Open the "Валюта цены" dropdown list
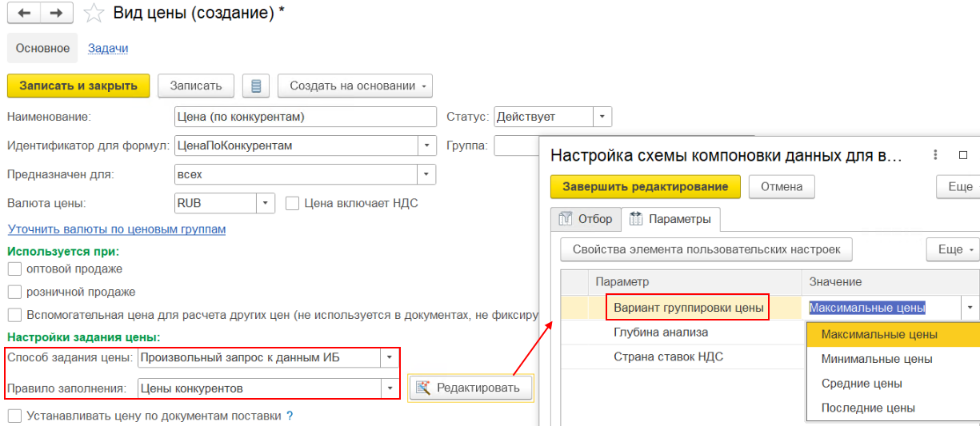 [266, 203]
